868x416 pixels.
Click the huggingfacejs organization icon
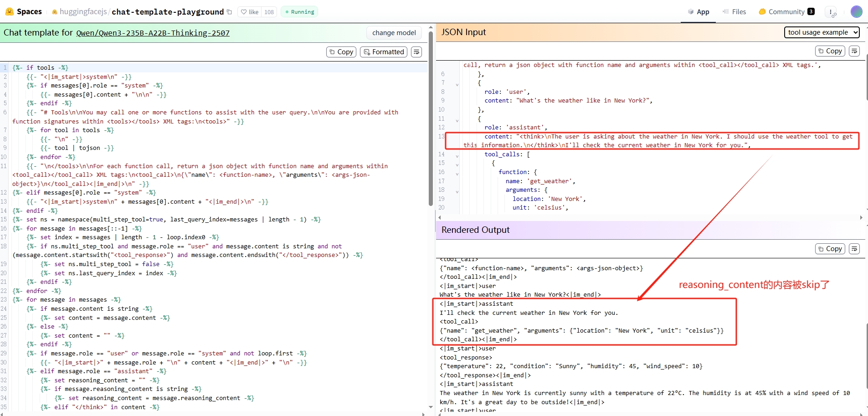(x=55, y=12)
